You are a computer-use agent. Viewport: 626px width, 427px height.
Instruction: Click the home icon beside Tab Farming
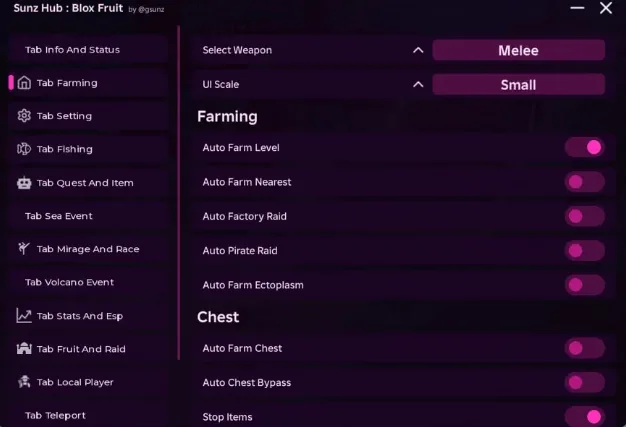24,83
